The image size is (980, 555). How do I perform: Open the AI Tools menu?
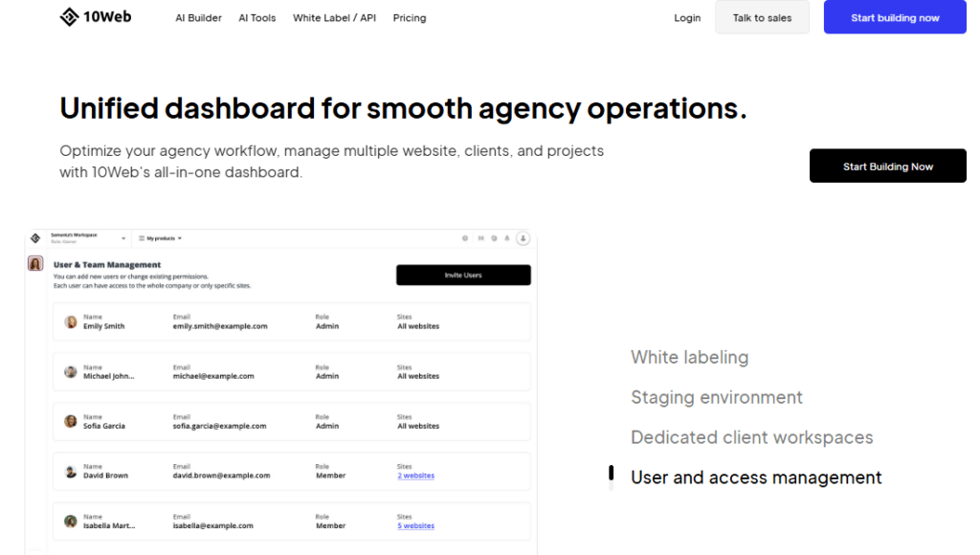point(256,17)
